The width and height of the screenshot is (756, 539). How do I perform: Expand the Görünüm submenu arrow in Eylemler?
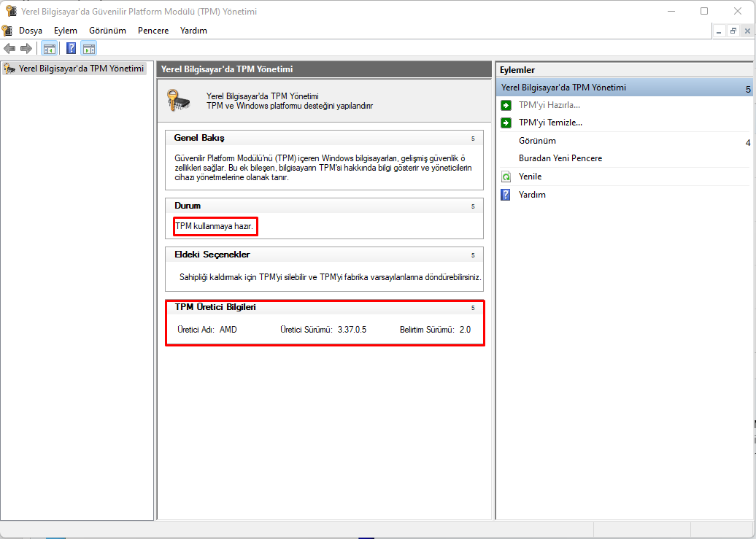coord(748,143)
